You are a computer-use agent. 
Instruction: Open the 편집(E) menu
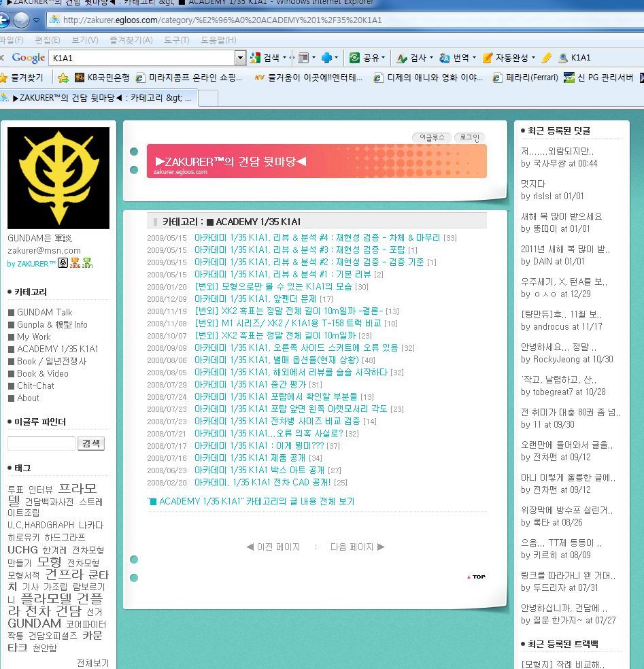point(48,40)
